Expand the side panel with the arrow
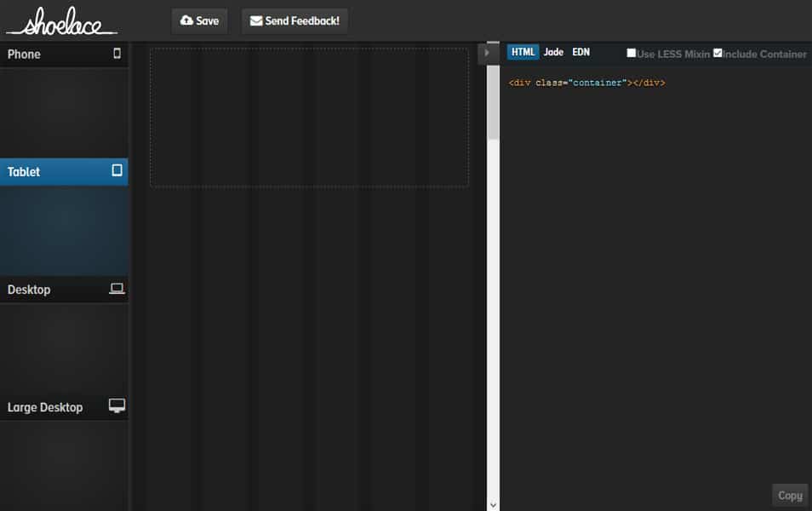Image resolution: width=812 pixels, height=511 pixels. pos(488,52)
